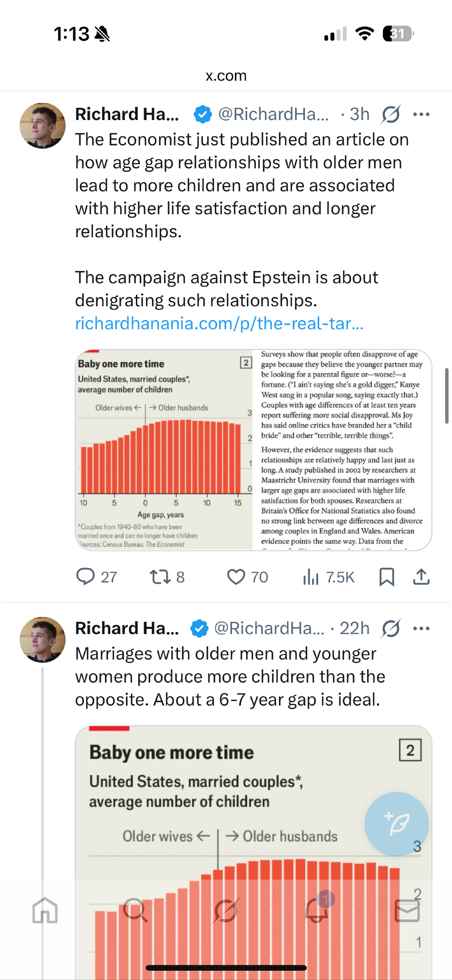452x980 pixels.
Task: Open Grok from bottom navigation
Action: click(x=226, y=910)
